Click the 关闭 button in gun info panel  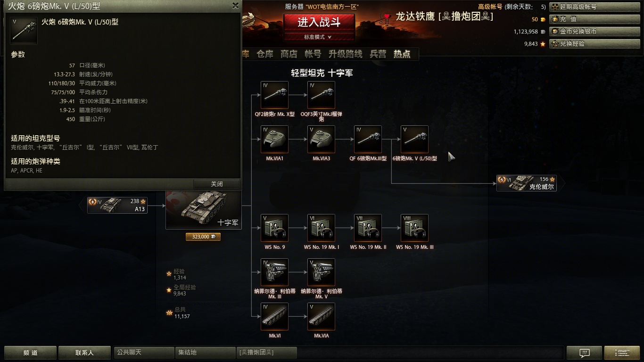tap(217, 184)
